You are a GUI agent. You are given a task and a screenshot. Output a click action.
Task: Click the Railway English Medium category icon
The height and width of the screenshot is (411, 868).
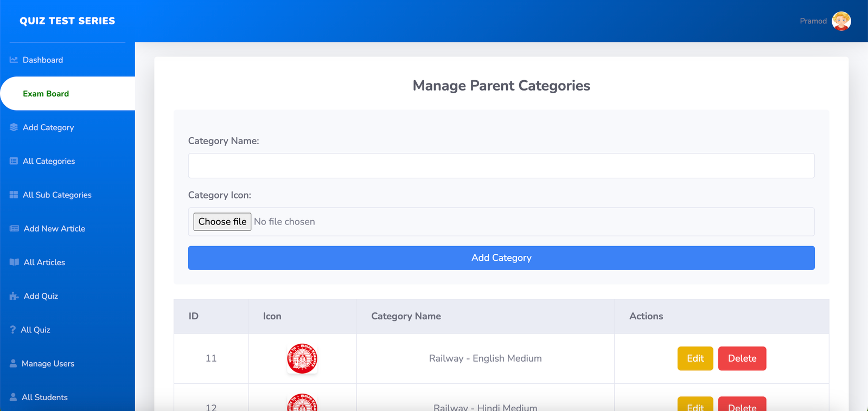tap(302, 358)
